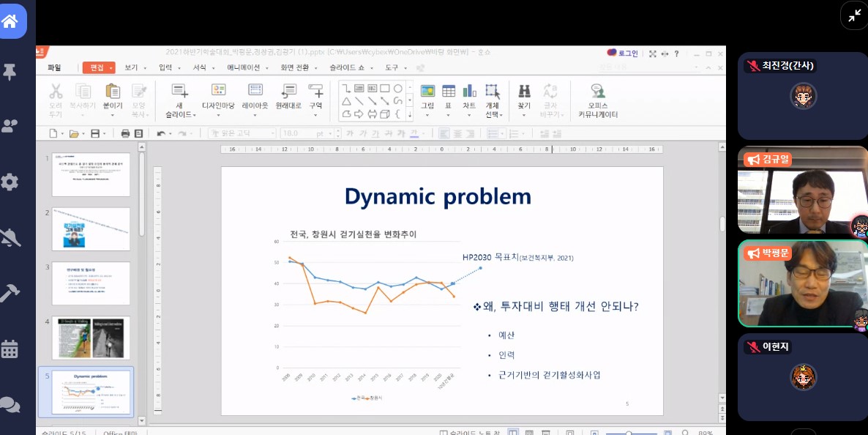Viewport: 868px width, 435px height.
Task: Select slide 3 thumbnail in slide panel
Action: tap(91, 283)
